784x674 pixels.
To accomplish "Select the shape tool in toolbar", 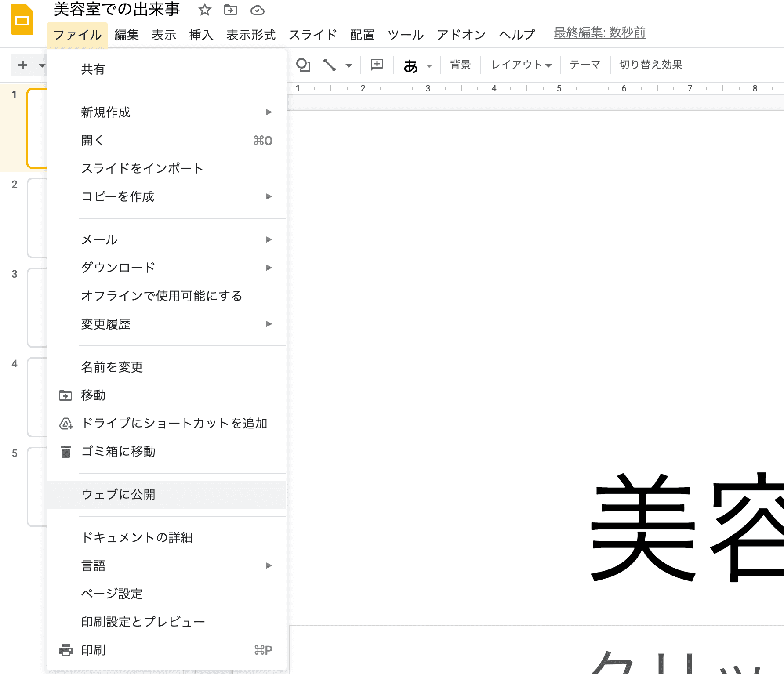I will click(303, 65).
